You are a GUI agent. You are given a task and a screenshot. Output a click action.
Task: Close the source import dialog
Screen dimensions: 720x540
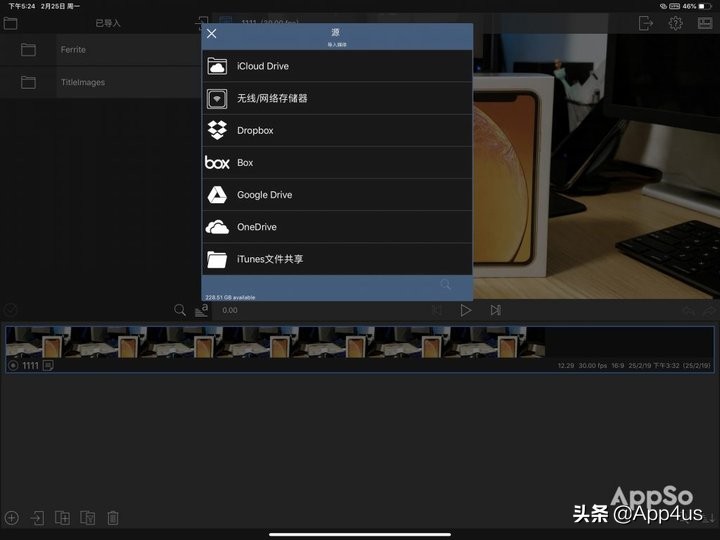(x=211, y=34)
